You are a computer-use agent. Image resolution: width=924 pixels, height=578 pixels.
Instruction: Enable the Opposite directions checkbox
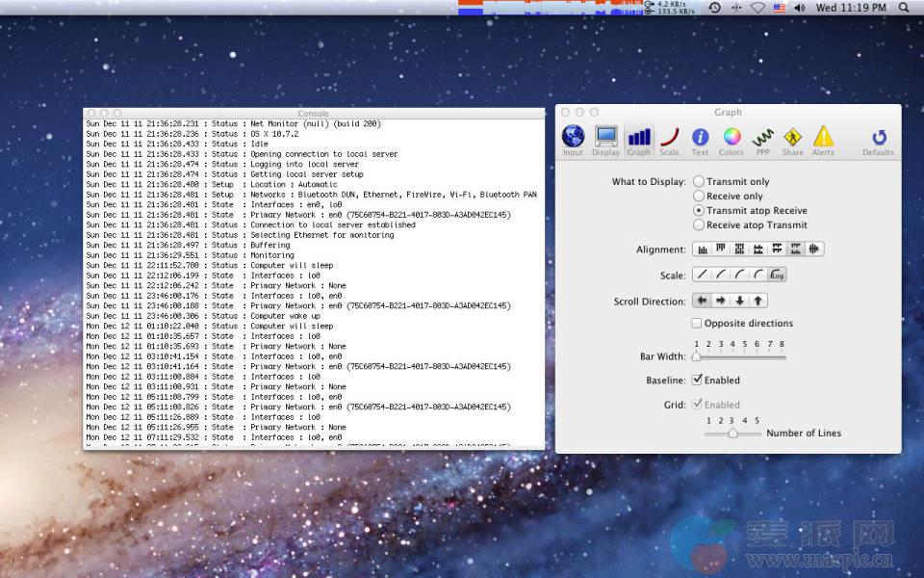pyautogui.click(x=697, y=324)
